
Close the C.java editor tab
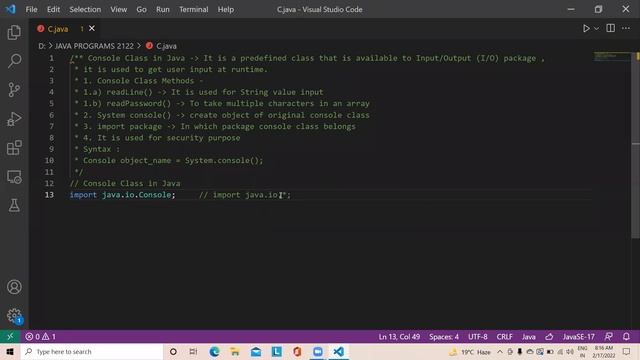pyautogui.click(x=92, y=28)
